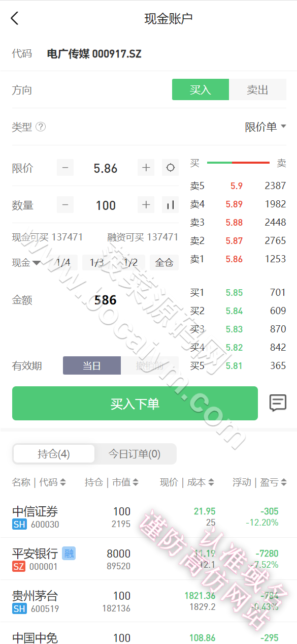
Task: Expand the 现金 funding source dropdown
Action: [26, 263]
